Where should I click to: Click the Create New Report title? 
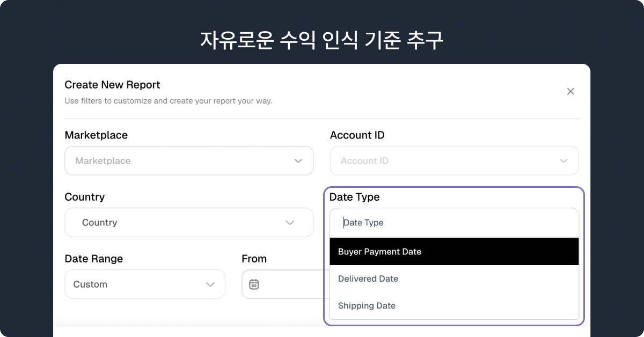click(x=112, y=85)
